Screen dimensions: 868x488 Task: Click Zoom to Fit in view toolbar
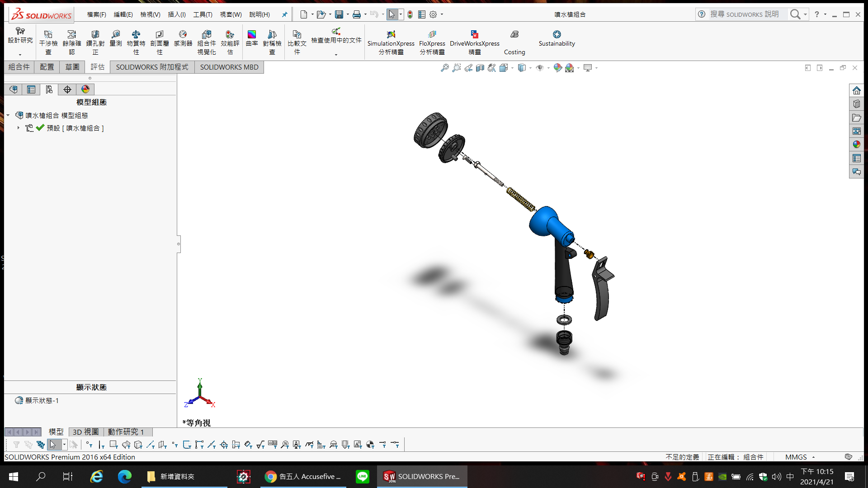(445, 68)
